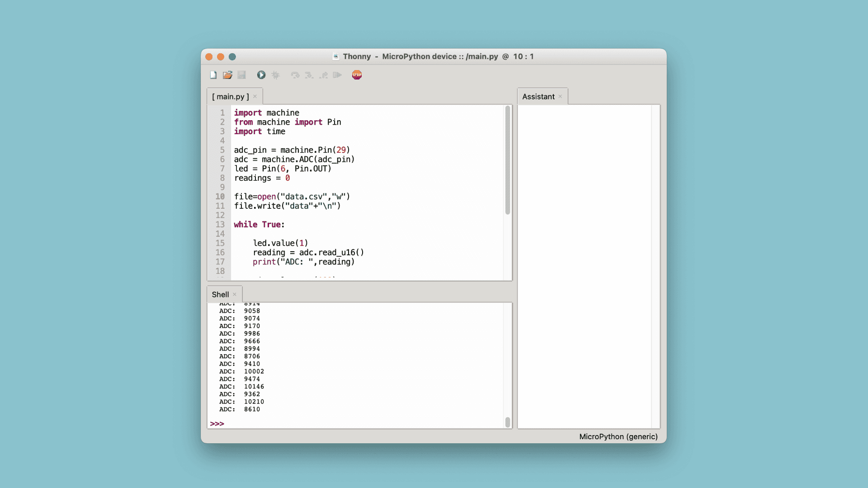Select the Assistant panel tab
The width and height of the screenshot is (868, 488).
(x=538, y=97)
